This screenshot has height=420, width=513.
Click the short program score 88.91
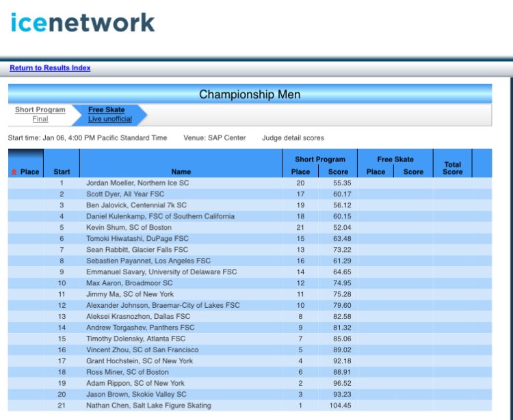342,372
